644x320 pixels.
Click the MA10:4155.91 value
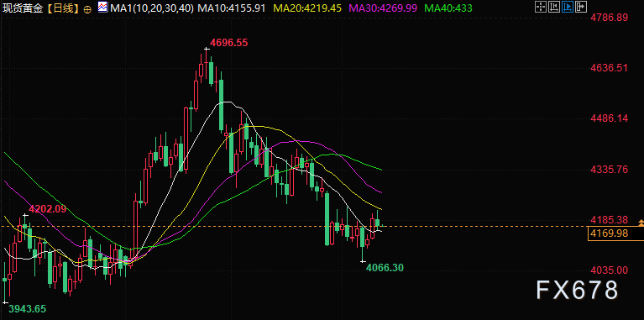click(x=232, y=8)
